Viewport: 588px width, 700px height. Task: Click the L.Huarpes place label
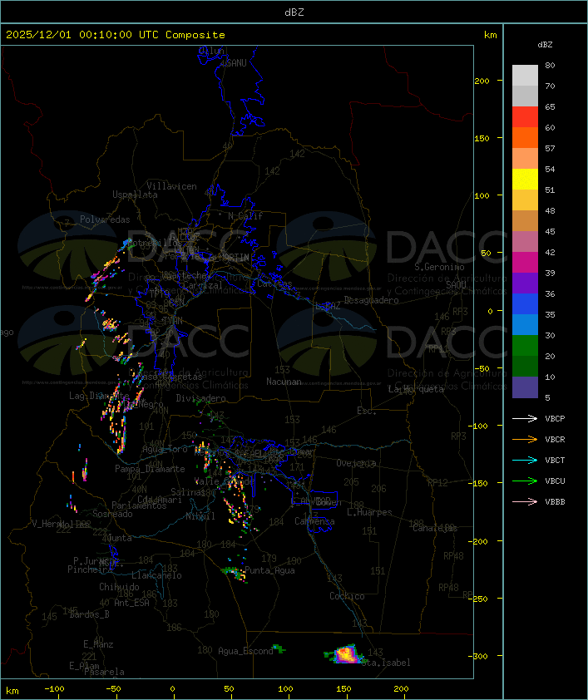(x=369, y=512)
